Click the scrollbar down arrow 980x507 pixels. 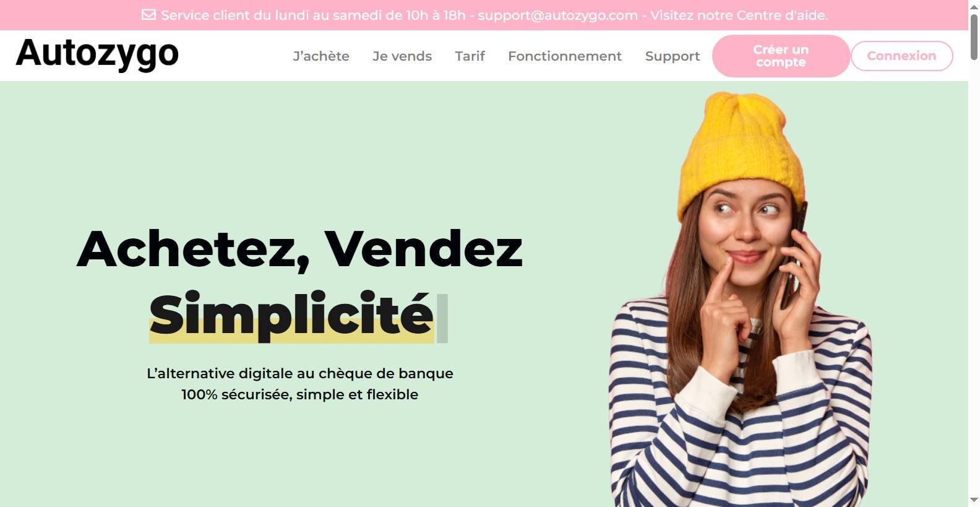[974, 500]
